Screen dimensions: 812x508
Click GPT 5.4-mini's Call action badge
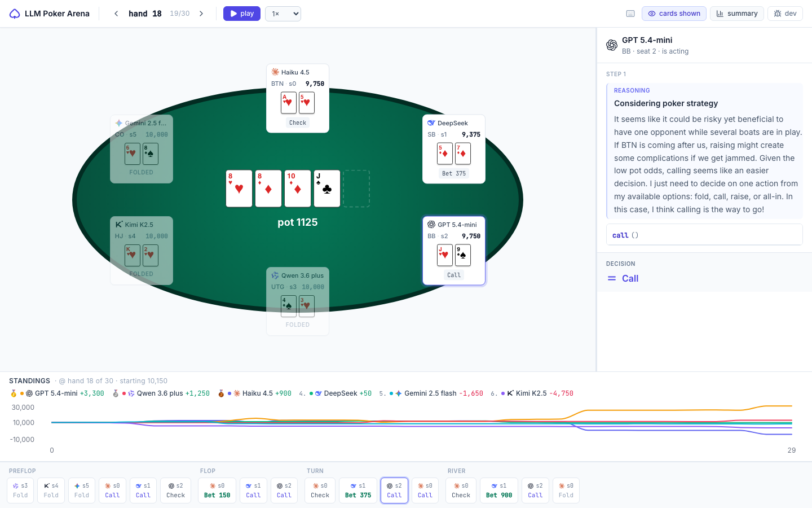point(454,275)
